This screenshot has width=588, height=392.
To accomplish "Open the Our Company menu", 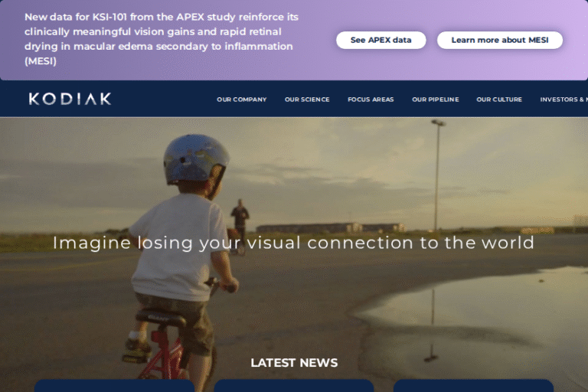I will (x=241, y=100).
